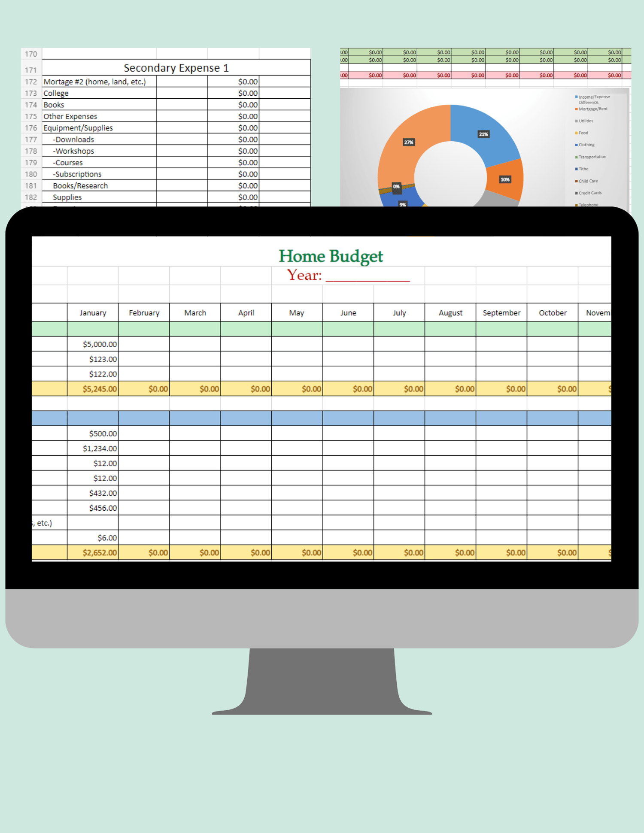644x833 pixels.
Task: Click the $456.00 January expense cell
Action: [x=93, y=508]
